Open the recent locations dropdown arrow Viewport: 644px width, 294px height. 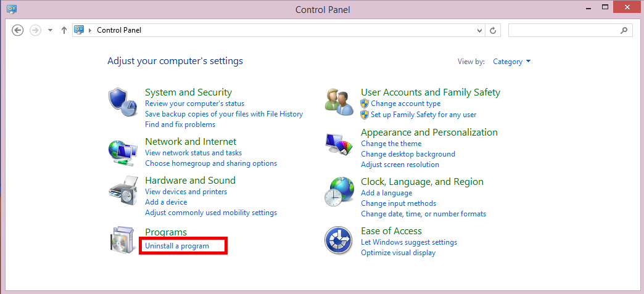point(50,30)
